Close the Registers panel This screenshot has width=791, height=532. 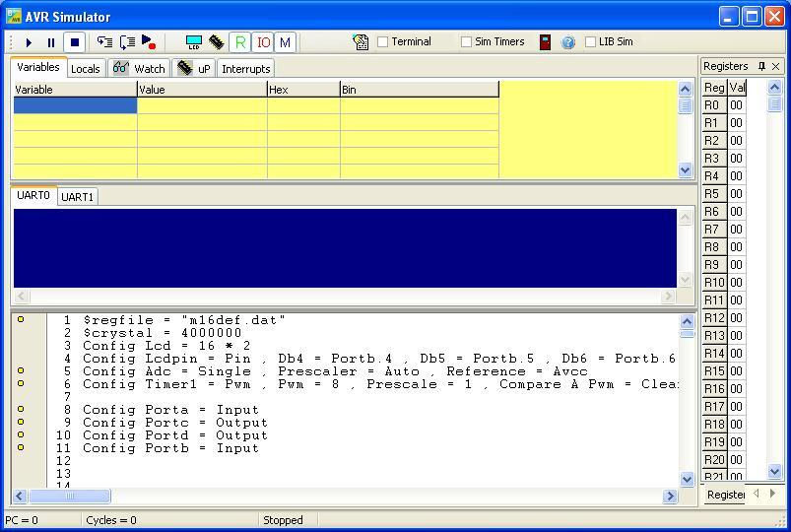[x=776, y=66]
